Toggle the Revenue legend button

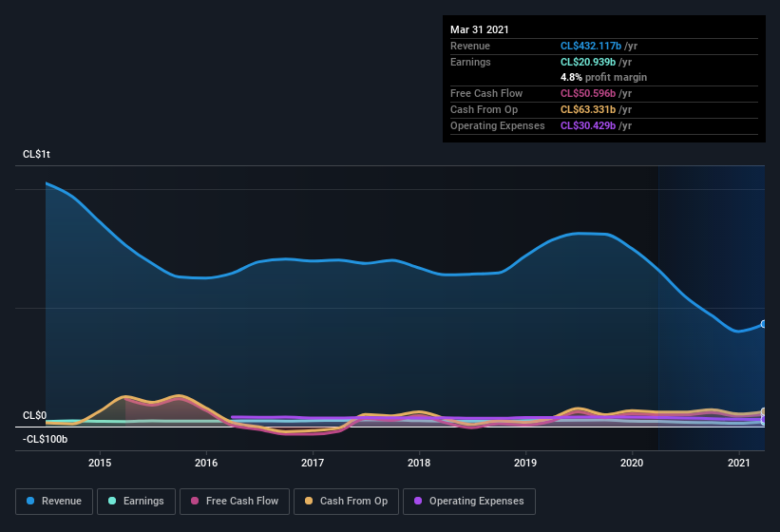[x=54, y=502]
